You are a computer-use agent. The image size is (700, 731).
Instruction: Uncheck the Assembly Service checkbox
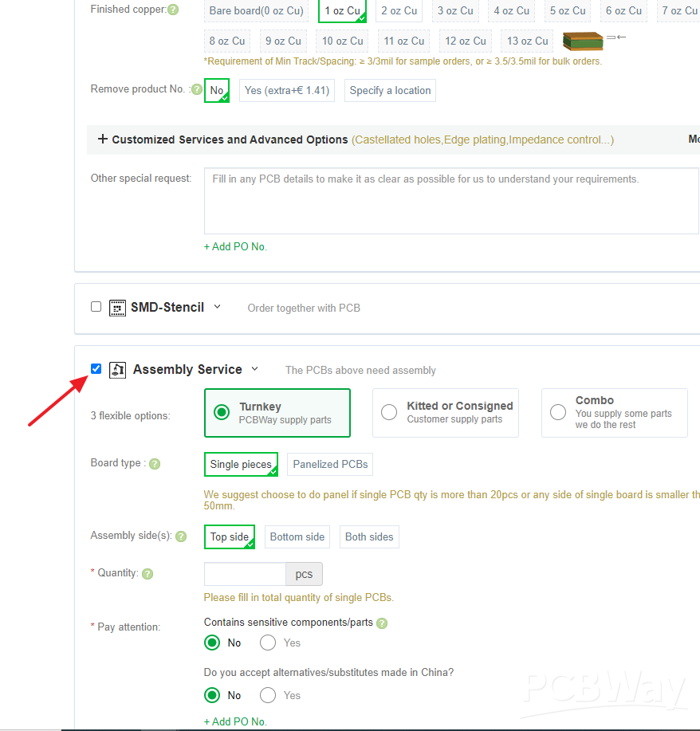coord(96,368)
